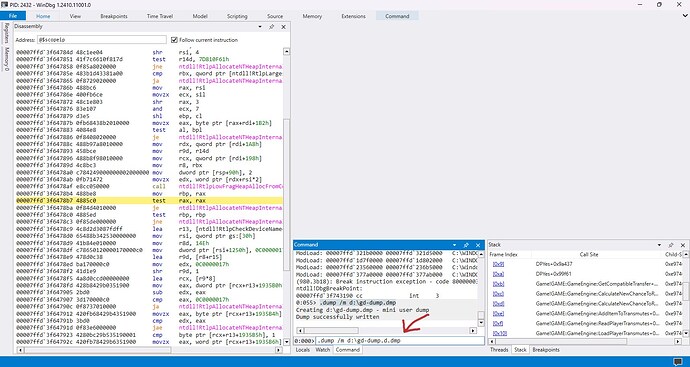Image resolution: width=690 pixels, height=367 pixels.
Task: Open feedback icon in status bar
Action: click(x=678, y=361)
